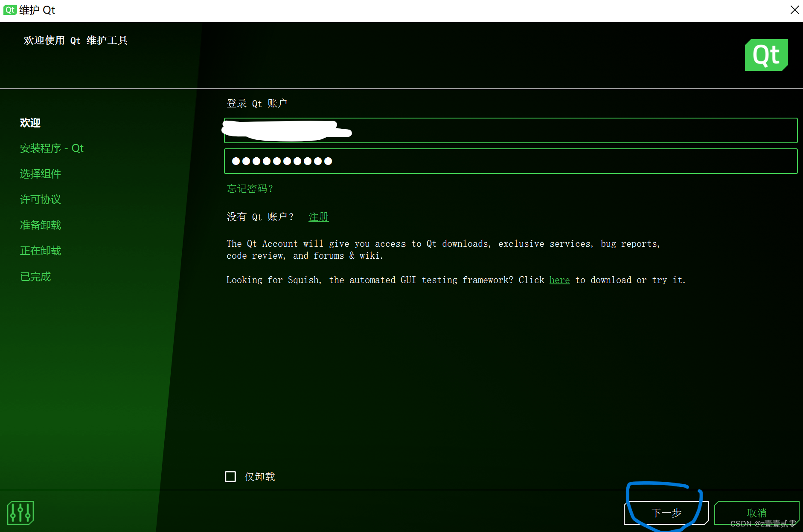Open the installer settings sliders icon
Viewport: 803px width, 532px height.
coord(20,512)
